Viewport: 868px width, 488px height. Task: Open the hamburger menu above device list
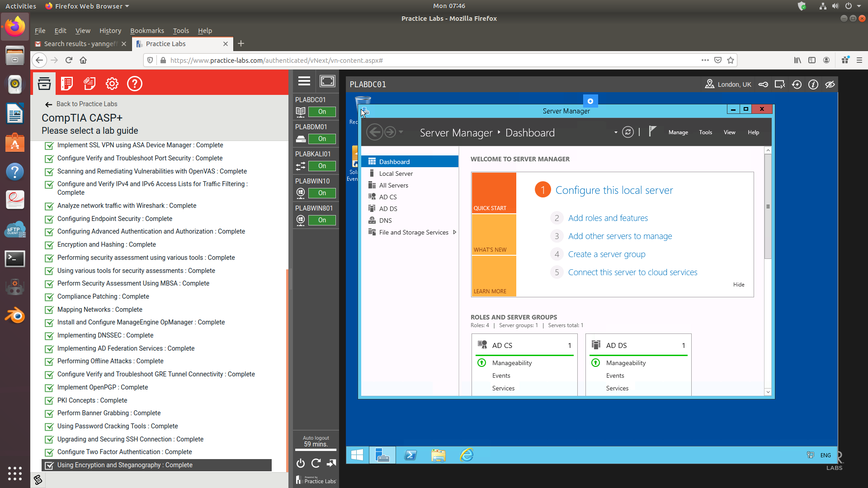(x=304, y=81)
